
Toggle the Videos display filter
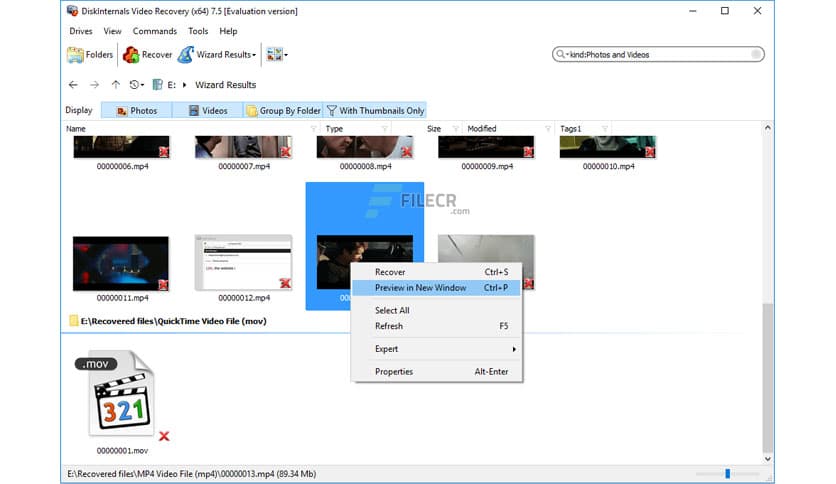point(207,110)
